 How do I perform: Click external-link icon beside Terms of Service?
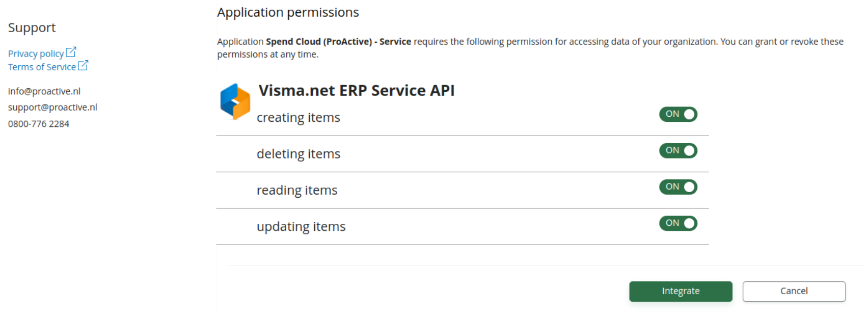83,65
